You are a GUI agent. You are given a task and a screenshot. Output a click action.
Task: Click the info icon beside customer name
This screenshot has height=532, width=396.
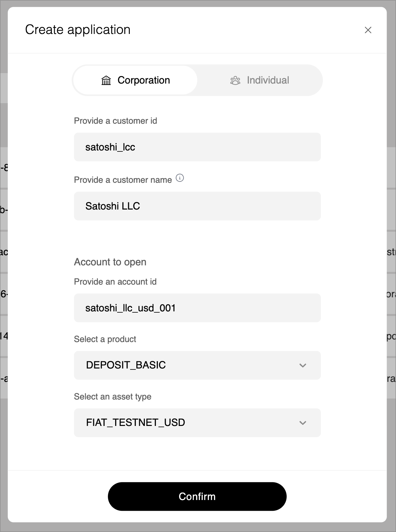tap(180, 178)
